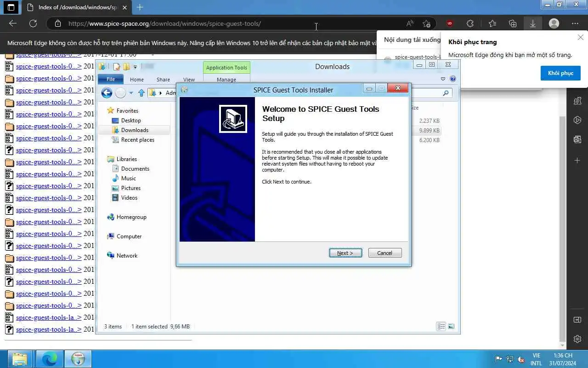Click the Edge address bar URL
The height and width of the screenshot is (368, 588).
coord(164,23)
